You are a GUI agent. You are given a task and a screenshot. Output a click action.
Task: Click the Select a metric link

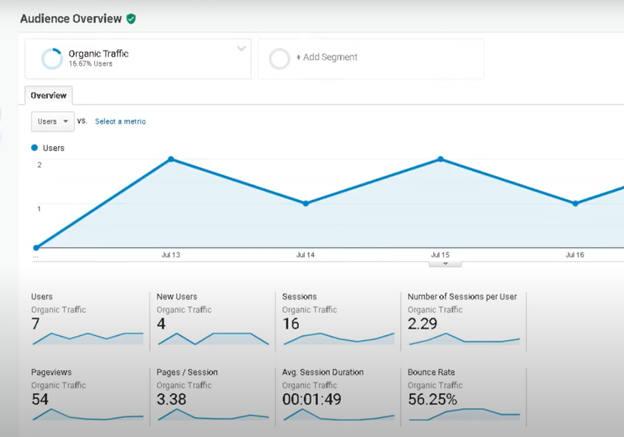click(x=120, y=121)
